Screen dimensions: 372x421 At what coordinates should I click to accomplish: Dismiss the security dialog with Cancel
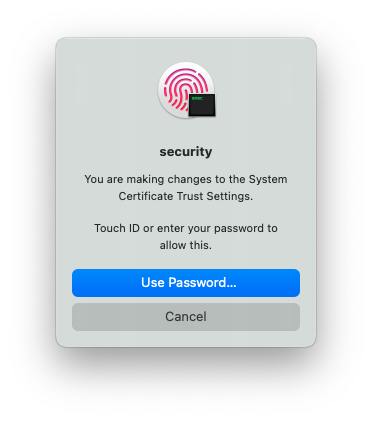pos(186,317)
